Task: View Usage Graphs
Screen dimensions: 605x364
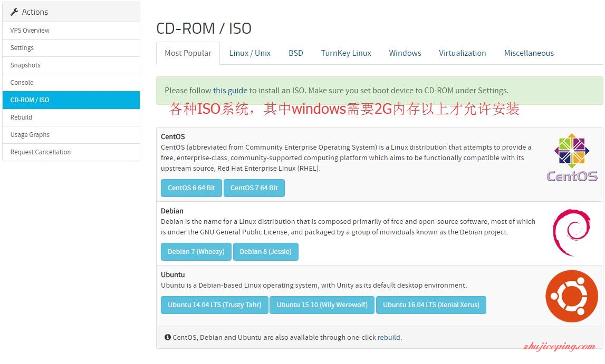Action: click(71, 135)
